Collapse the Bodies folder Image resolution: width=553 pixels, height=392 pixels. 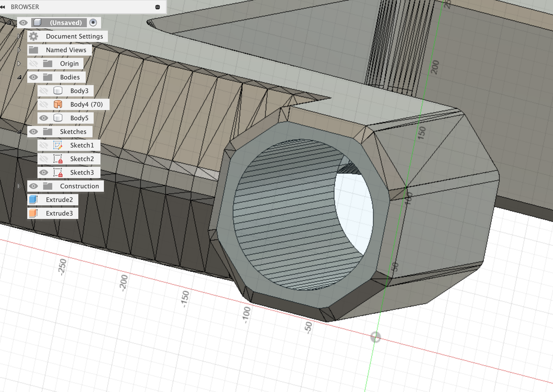point(19,77)
